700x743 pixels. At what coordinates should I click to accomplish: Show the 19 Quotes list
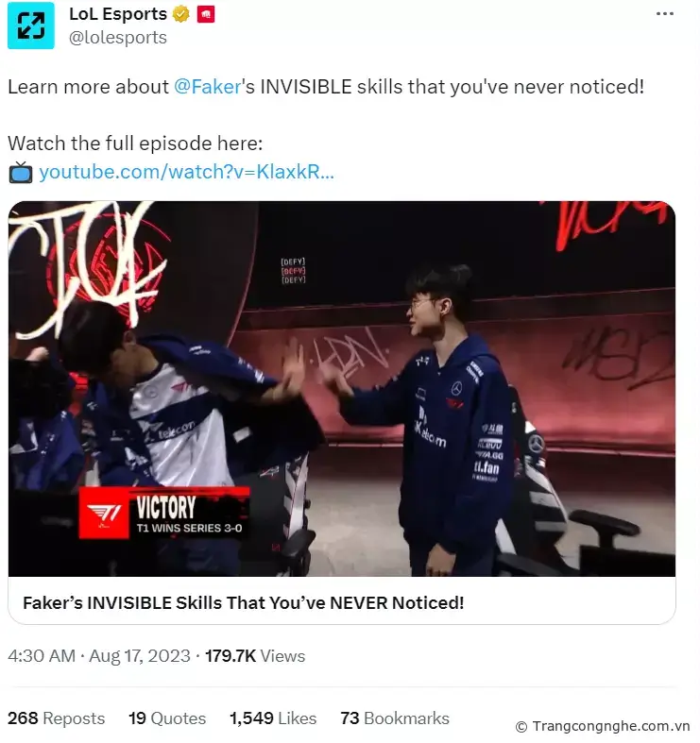(167, 718)
